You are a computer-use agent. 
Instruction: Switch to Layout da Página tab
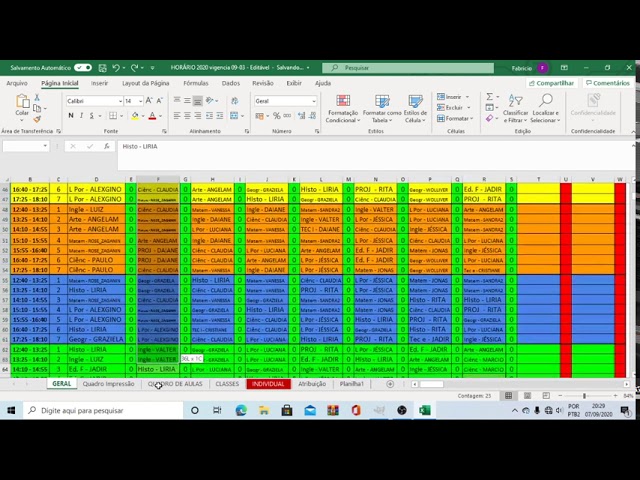click(x=146, y=83)
